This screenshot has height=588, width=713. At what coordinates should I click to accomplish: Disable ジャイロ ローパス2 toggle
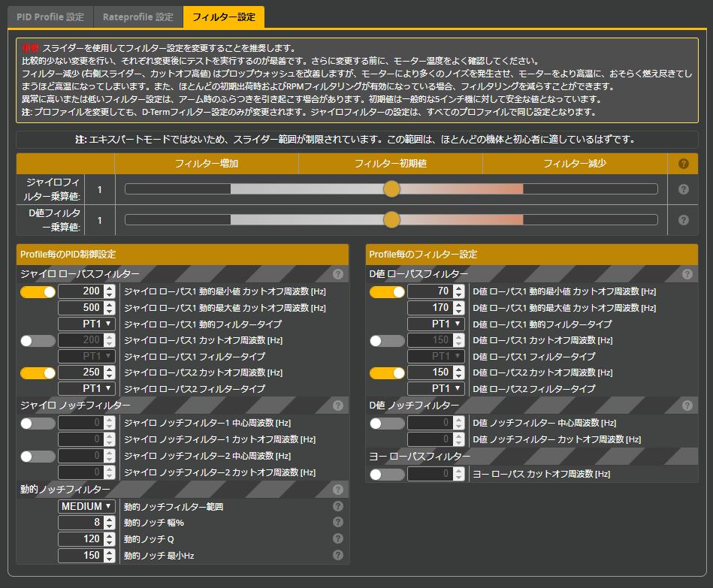click(x=38, y=373)
